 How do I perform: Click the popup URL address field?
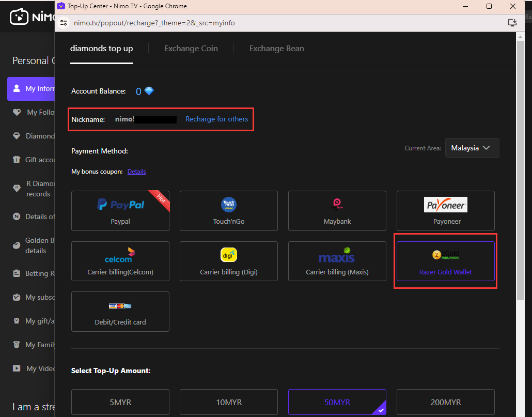[x=154, y=23]
